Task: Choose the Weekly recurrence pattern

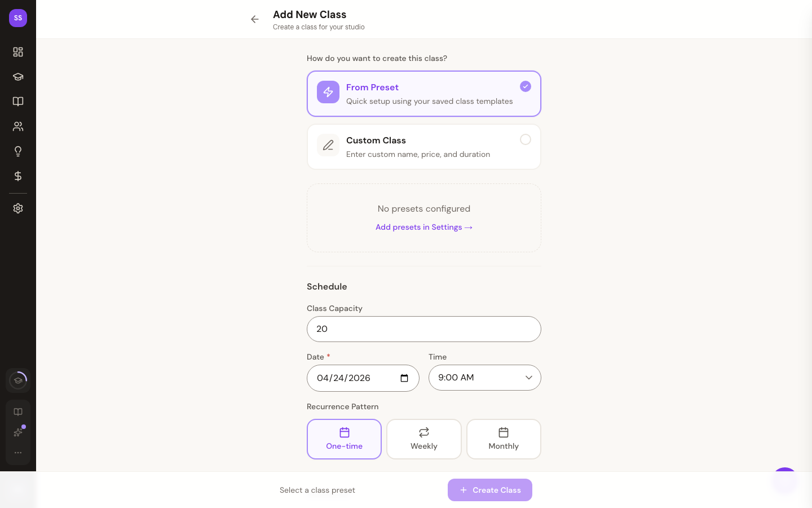Action: [x=423, y=439]
